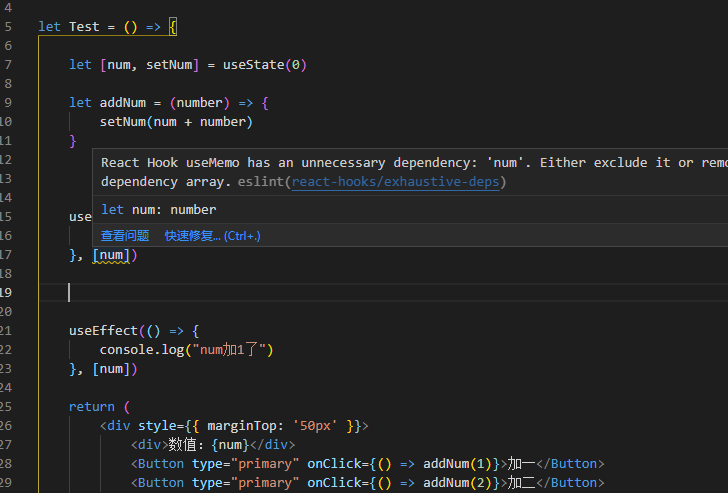Click the underlined [num] dependency array

click(111, 255)
